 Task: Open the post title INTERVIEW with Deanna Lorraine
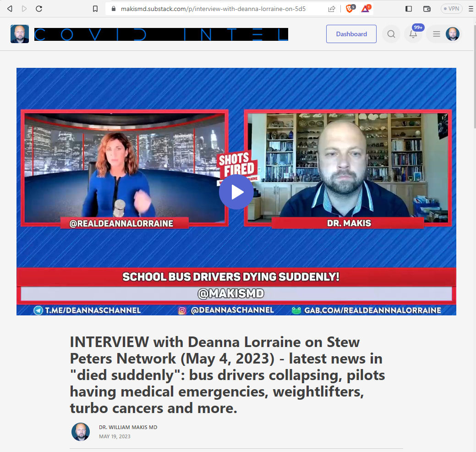click(x=227, y=375)
